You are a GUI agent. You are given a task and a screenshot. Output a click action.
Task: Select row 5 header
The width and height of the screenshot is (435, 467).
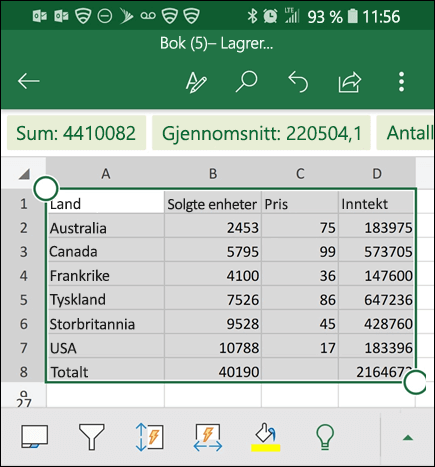[x=23, y=300]
